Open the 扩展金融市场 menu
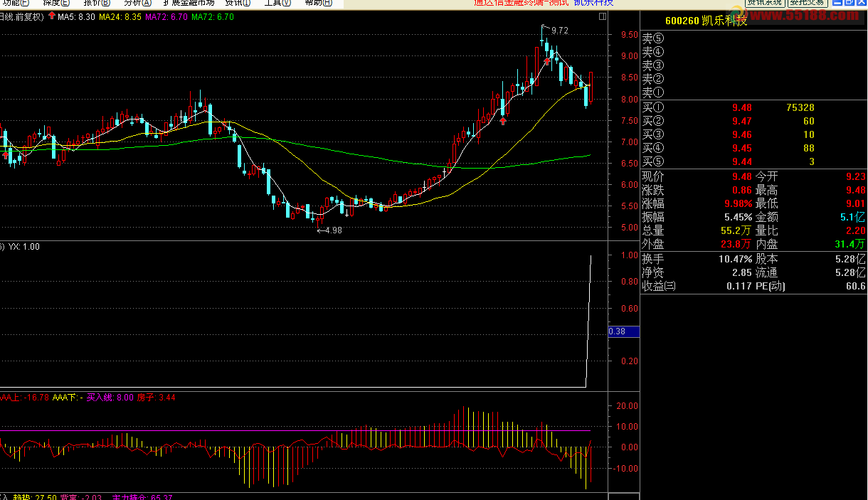Image resolution: width=868 pixels, height=500 pixels. coord(189,3)
